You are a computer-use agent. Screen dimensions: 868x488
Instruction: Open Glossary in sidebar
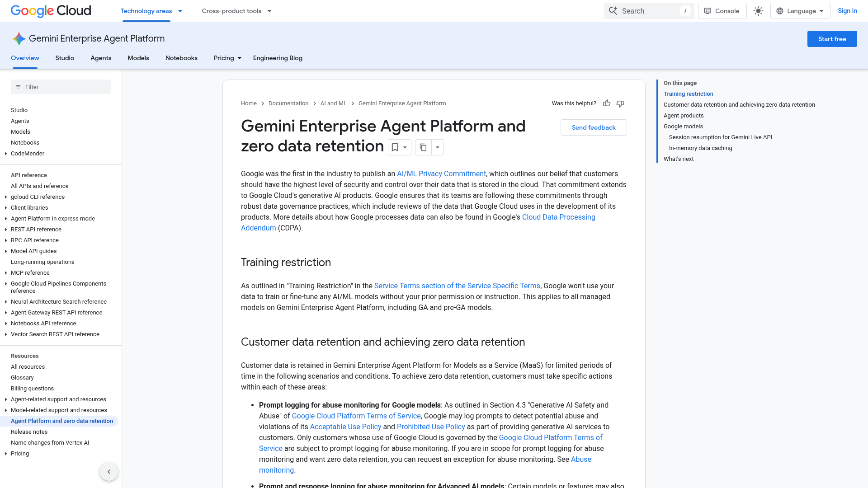22,378
